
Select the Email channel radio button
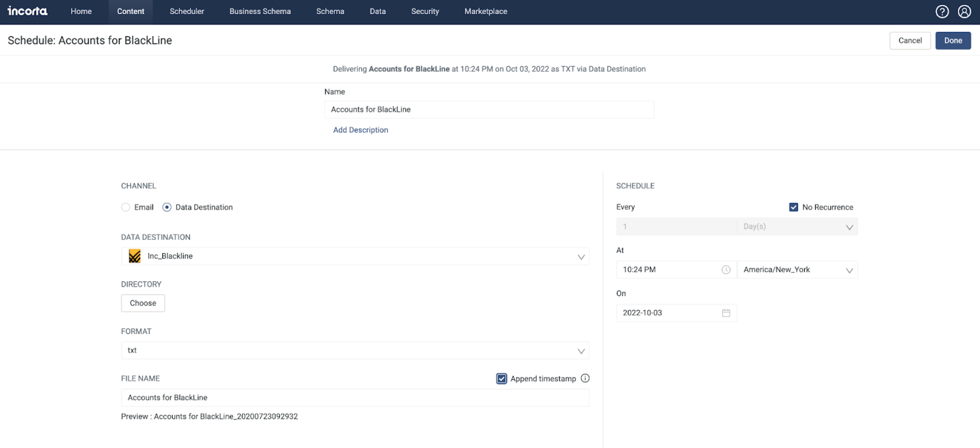tap(126, 207)
